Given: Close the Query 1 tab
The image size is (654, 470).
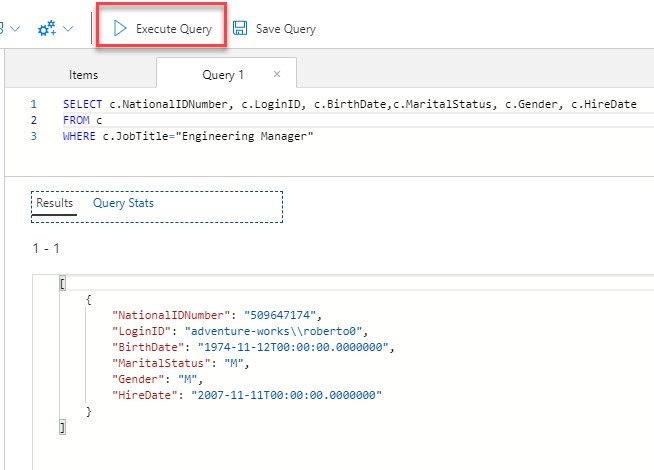Looking at the screenshot, I should (277, 74).
